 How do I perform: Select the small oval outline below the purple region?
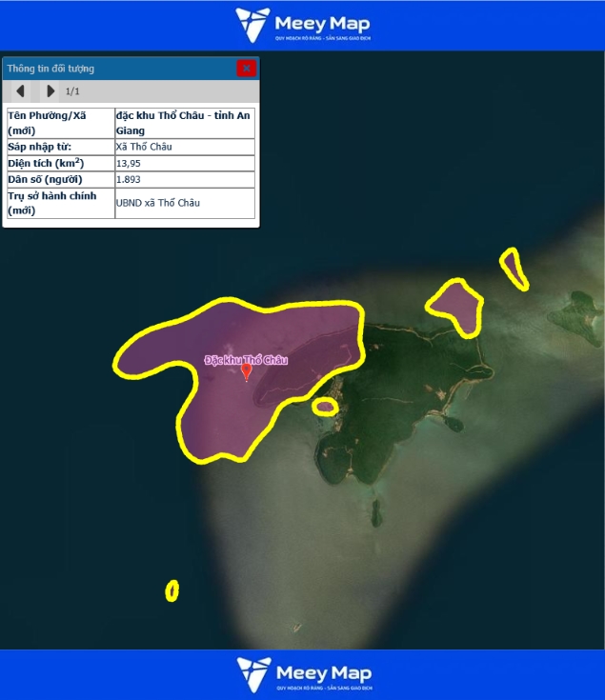(x=325, y=407)
